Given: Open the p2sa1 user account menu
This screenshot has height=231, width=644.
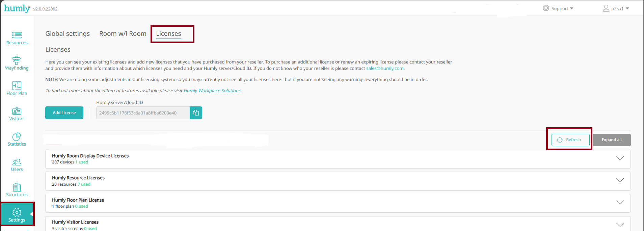Looking at the screenshot, I should click(616, 8).
